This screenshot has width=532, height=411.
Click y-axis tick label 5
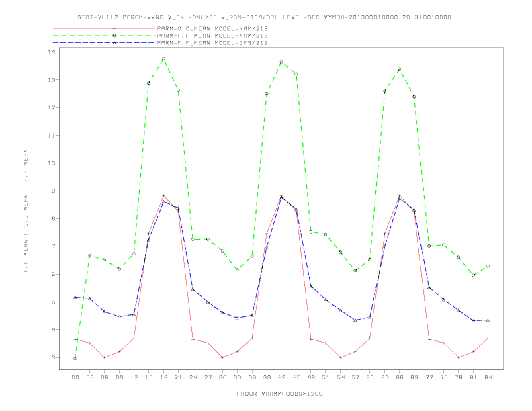(x=54, y=302)
